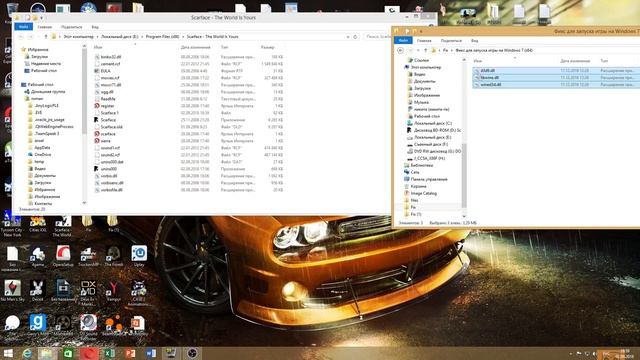Select register internet shortcut file
This screenshot has width=640, height=360.
click(107, 106)
